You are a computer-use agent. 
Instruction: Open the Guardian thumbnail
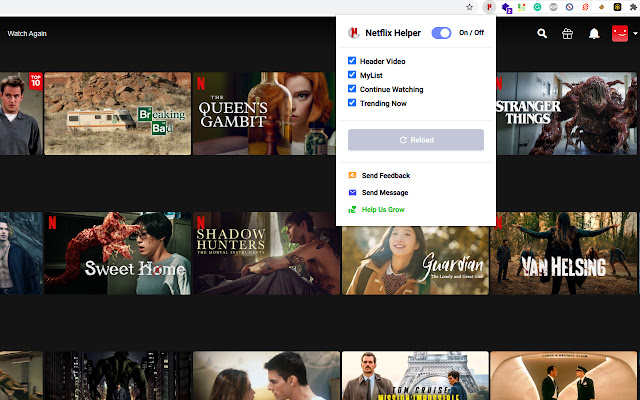click(415, 260)
